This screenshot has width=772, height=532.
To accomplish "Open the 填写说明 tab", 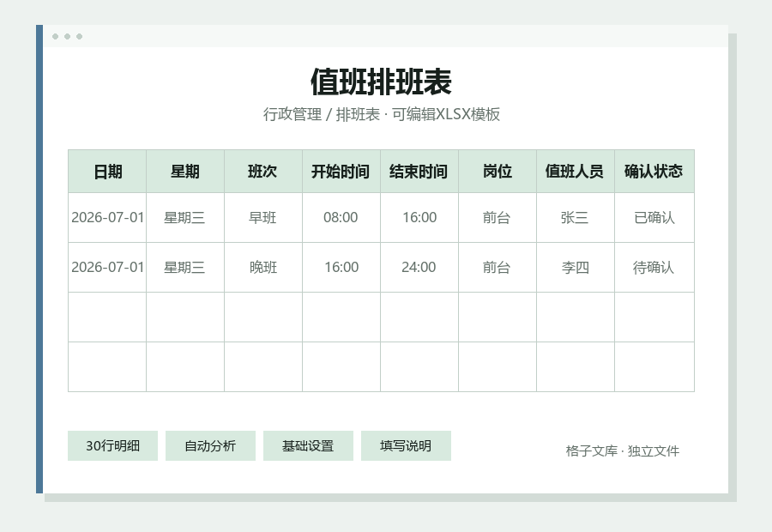I will click(406, 446).
